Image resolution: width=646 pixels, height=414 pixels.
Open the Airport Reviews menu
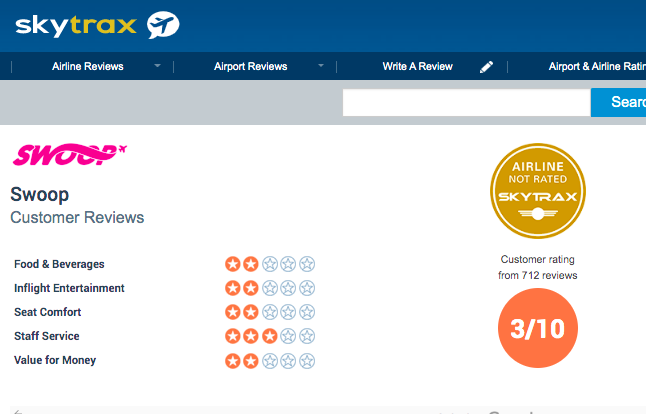point(250,66)
